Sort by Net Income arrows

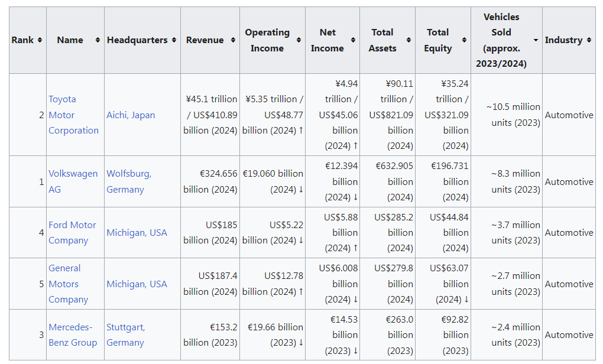pyautogui.click(x=353, y=40)
